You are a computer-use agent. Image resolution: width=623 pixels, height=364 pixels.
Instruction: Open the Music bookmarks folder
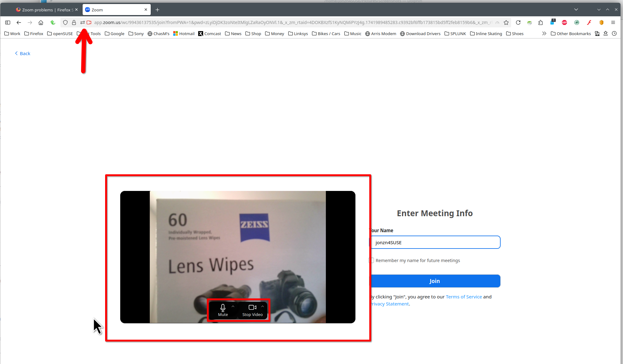click(x=353, y=34)
